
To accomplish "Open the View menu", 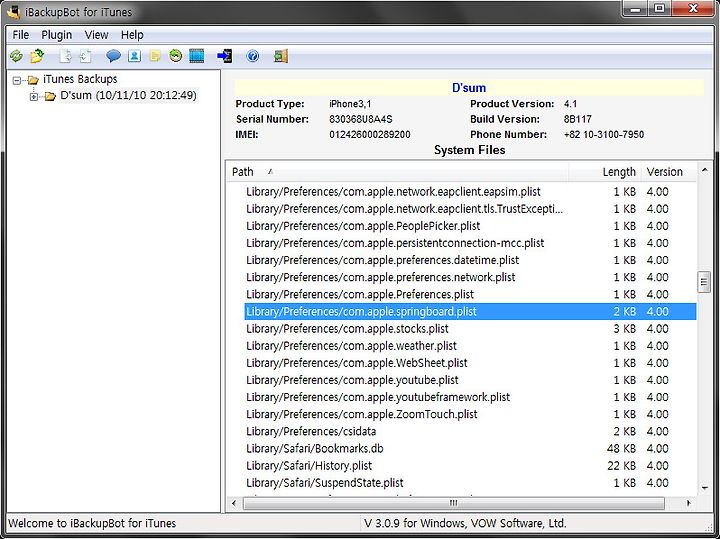I will coord(96,35).
